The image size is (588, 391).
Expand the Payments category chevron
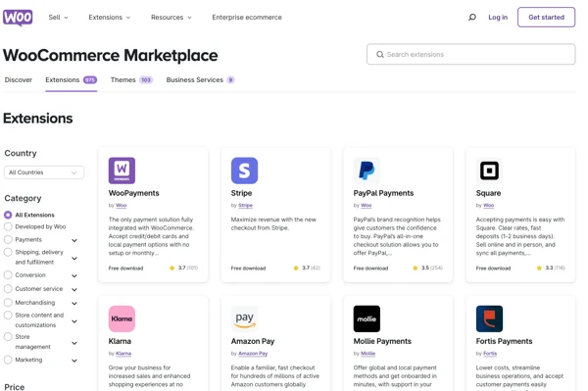[74, 240]
